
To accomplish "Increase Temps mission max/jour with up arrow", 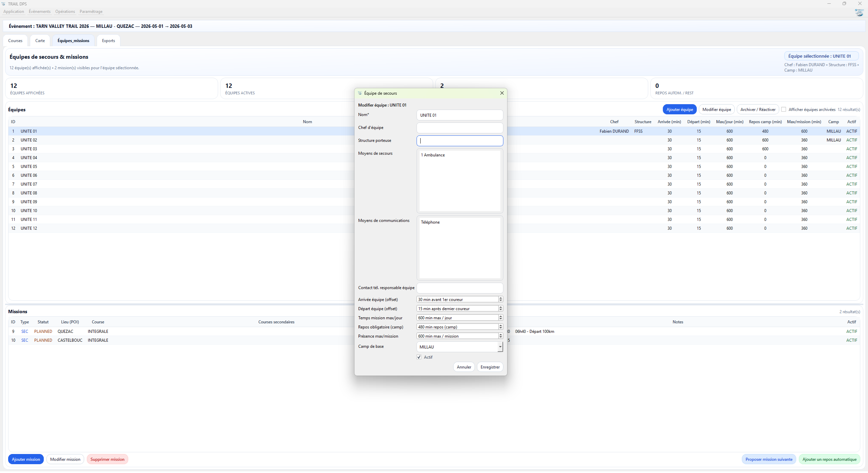I will [x=500, y=316].
